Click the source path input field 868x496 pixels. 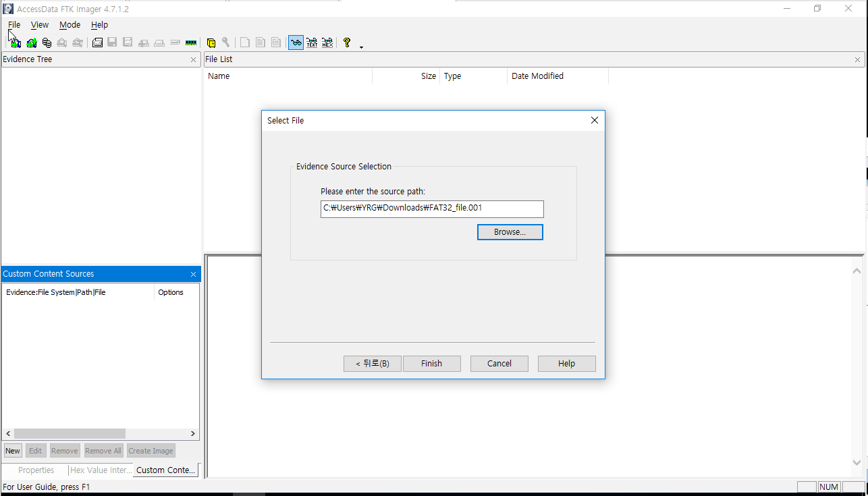[432, 209]
